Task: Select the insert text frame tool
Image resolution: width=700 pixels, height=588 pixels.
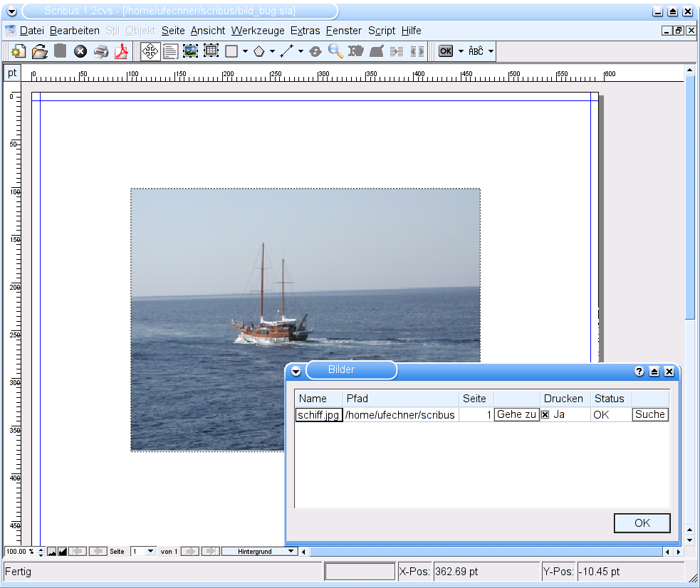Action: pos(170,51)
